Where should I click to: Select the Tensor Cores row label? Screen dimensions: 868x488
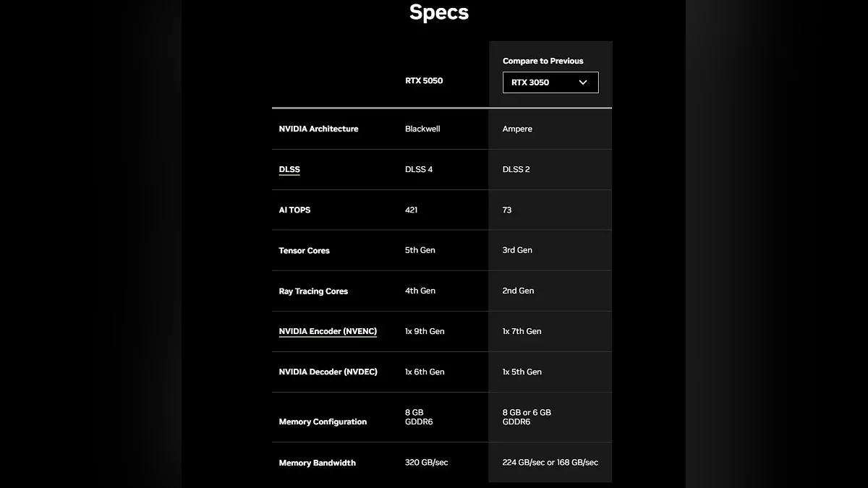click(304, 250)
